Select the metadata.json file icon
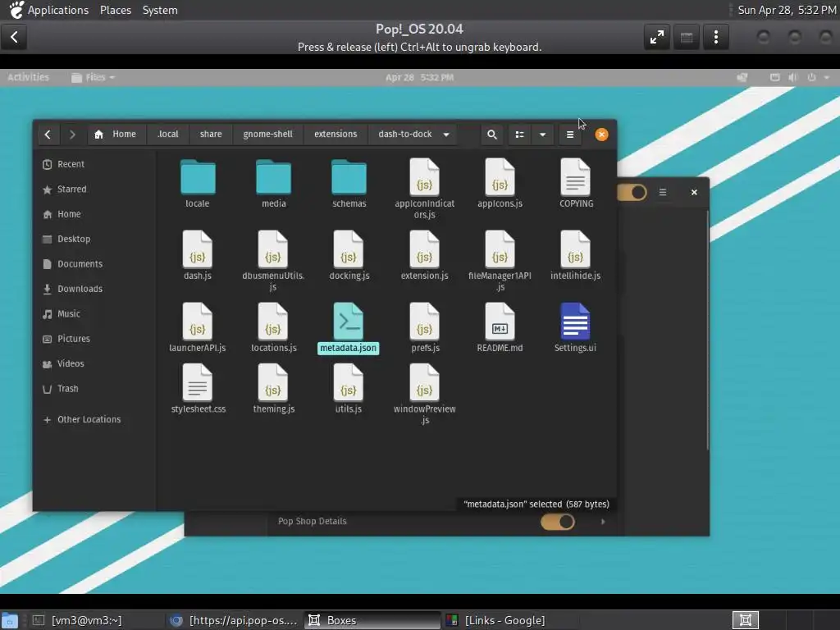Viewport: 840px width, 630px height. click(x=349, y=321)
